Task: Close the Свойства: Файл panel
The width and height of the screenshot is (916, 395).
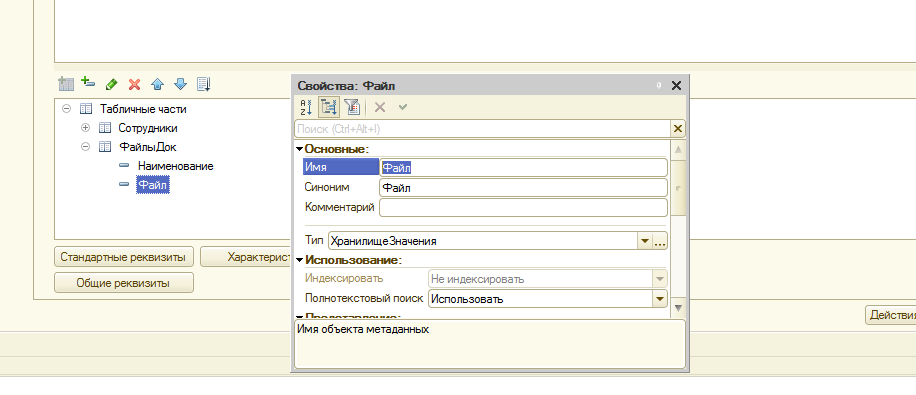Action: point(676,86)
